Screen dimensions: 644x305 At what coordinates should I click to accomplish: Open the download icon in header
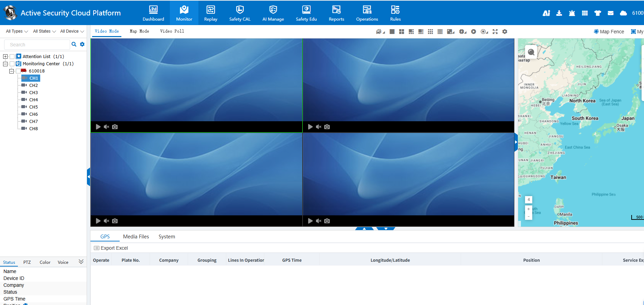click(559, 13)
